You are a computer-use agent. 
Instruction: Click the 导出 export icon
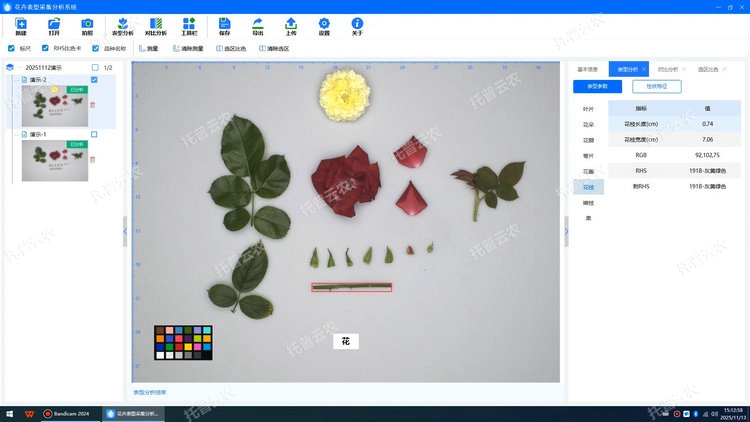[x=257, y=25]
